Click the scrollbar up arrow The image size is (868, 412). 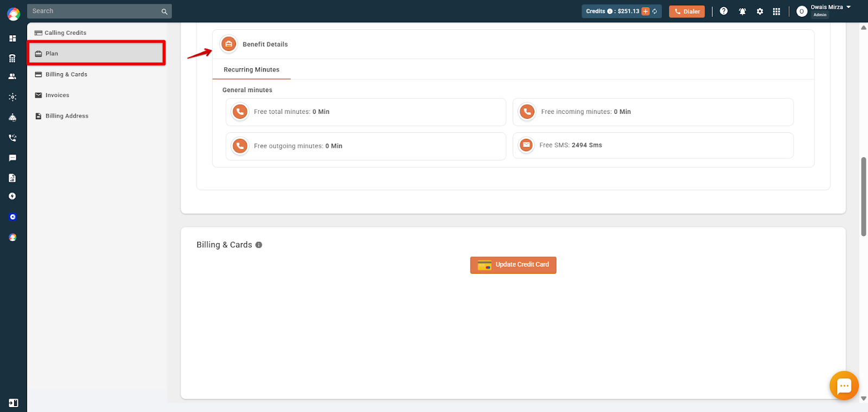coord(864,27)
